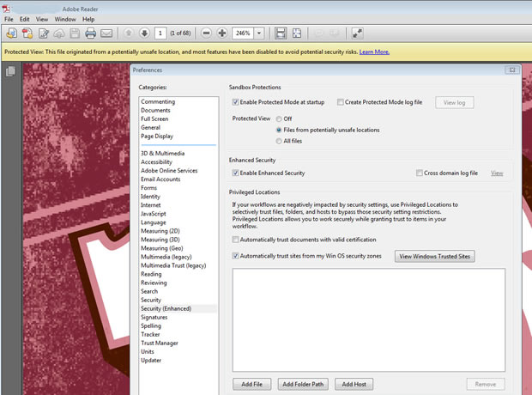
Task: Click the page number input field
Action: pos(160,33)
